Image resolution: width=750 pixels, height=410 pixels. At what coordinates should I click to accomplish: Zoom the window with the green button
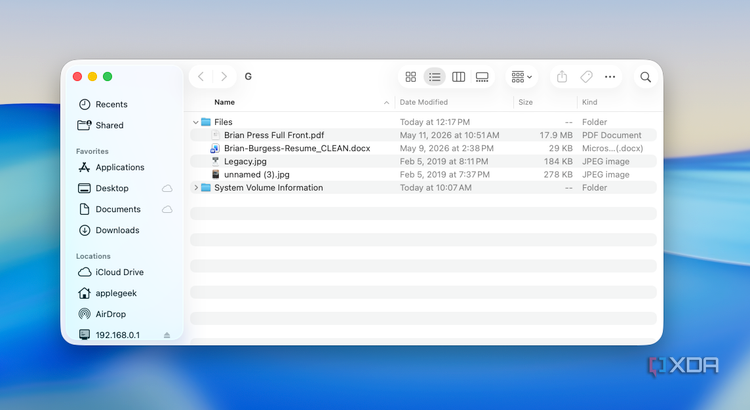[108, 77]
